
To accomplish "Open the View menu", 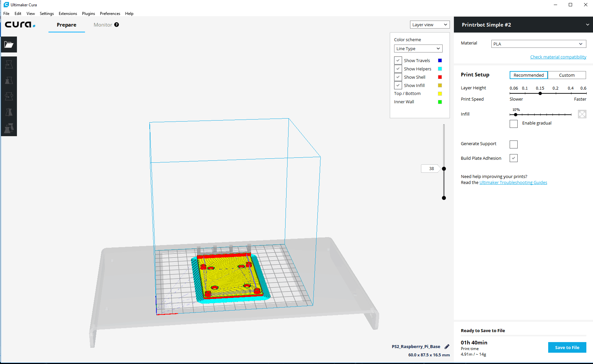I will (x=31, y=14).
